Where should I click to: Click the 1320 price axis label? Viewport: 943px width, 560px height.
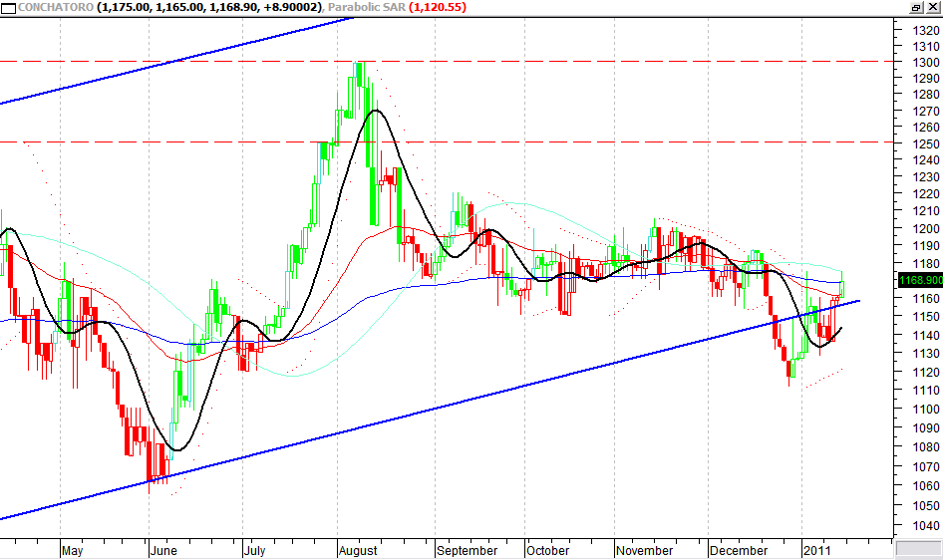926,31
